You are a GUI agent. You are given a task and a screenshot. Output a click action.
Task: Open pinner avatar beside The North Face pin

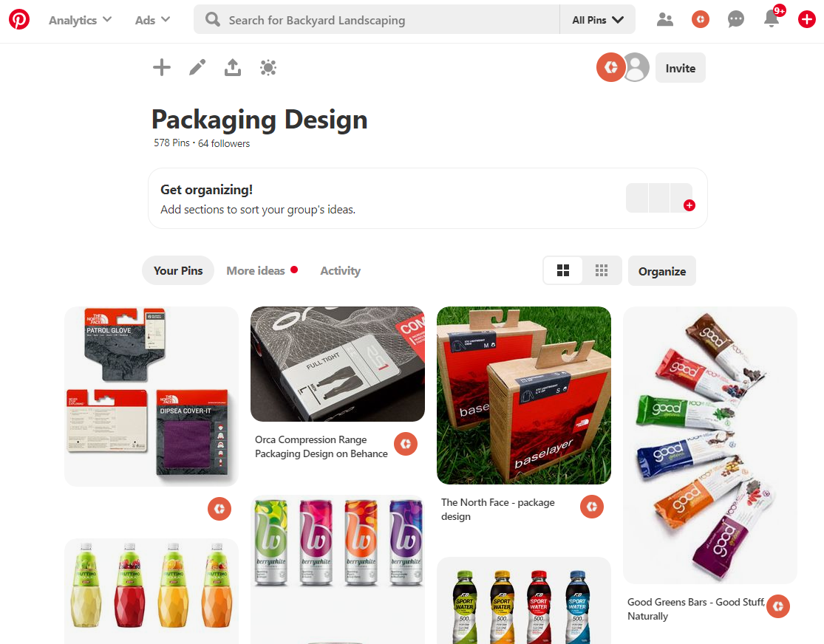[x=592, y=507]
